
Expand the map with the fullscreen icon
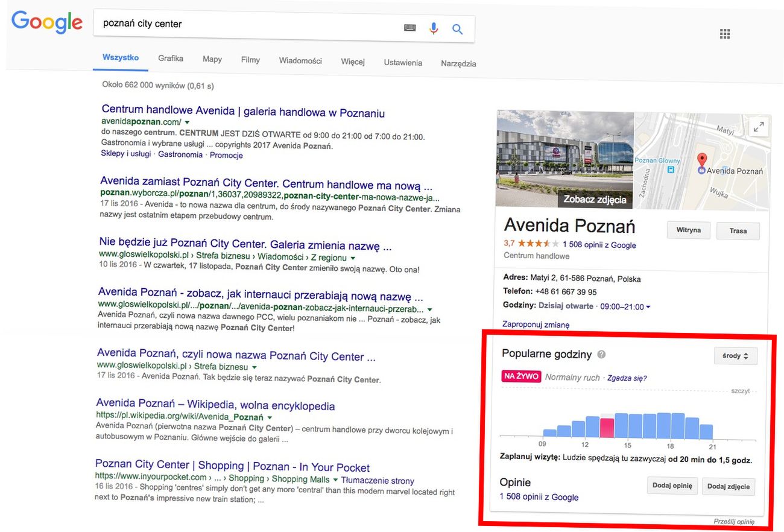coord(759,127)
